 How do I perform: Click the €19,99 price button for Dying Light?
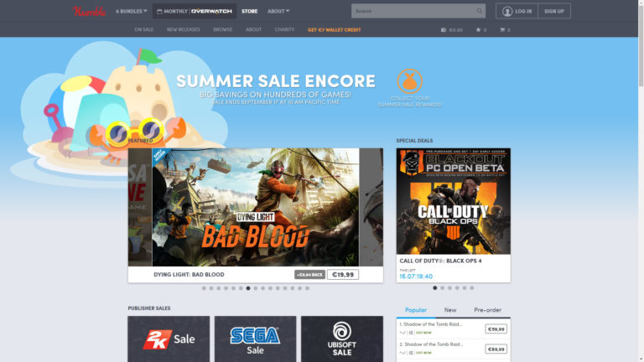(x=343, y=274)
